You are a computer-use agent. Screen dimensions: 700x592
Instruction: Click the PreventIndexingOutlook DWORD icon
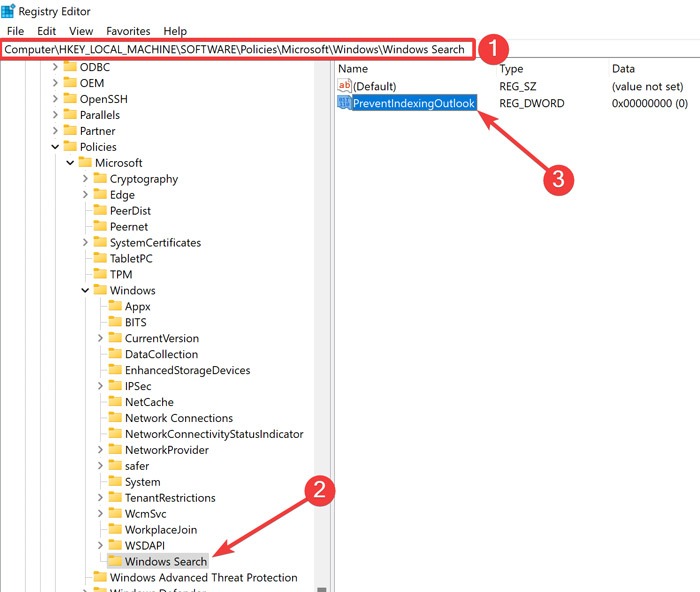(345, 103)
